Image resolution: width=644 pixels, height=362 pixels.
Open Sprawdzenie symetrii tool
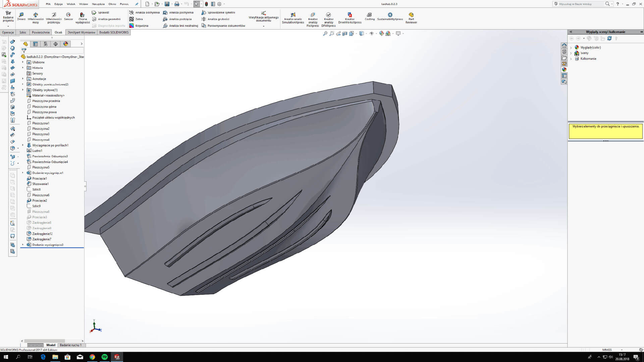pyautogui.click(x=218, y=12)
